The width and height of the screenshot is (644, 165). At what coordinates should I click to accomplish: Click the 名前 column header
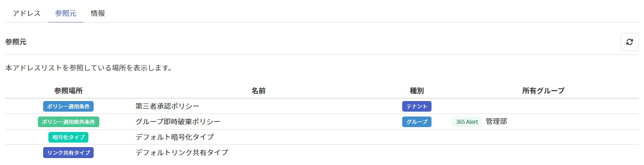(258, 91)
